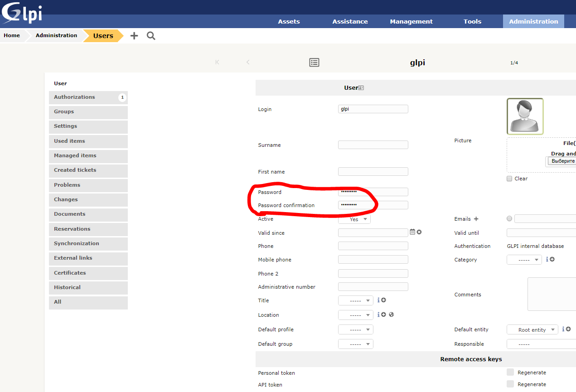Image resolution: width=576 pixels, height=392 pixels.
Task: Click the plus icon to add user
Action: [x=134, y=36]
